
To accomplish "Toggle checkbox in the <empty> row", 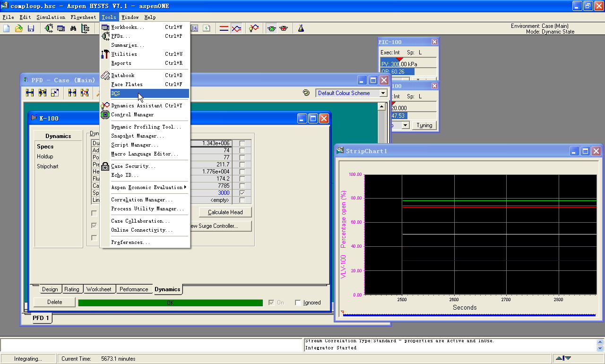I will click(x=242, y=200).
